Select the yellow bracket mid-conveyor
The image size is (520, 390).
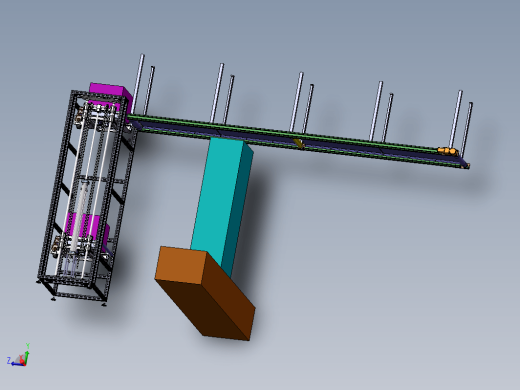tap(299, 143)
